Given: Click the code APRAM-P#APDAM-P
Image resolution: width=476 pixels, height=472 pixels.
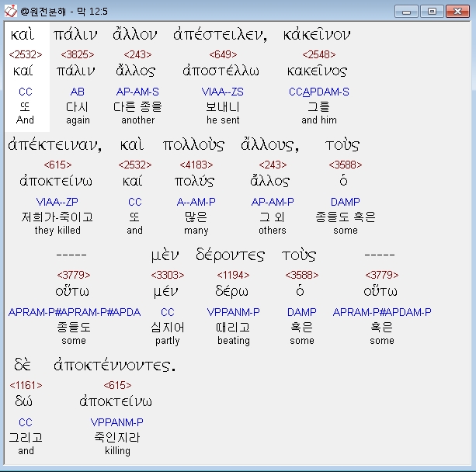Looking at the screenshot, I should (382, 312).
